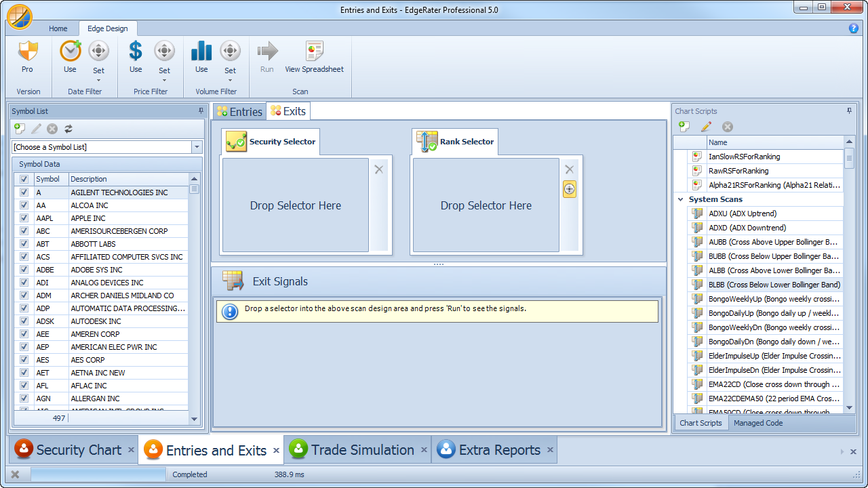Image resolution: width=868 pixels, height=488 pixels.
Task: Switch to the Entries tab
Action: pos(239,112)
